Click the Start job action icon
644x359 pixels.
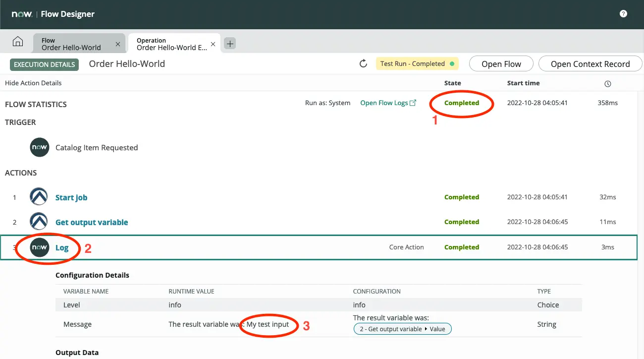(x=39, y=197)
